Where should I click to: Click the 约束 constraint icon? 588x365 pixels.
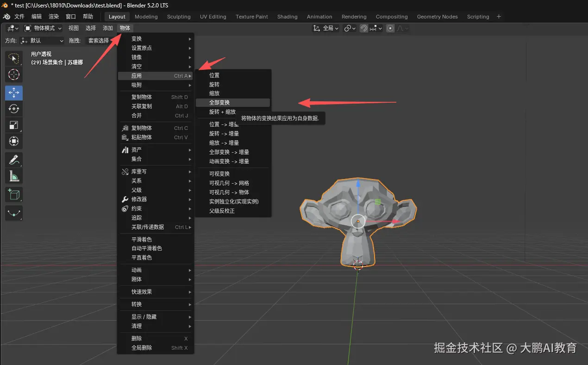[125, 209]
